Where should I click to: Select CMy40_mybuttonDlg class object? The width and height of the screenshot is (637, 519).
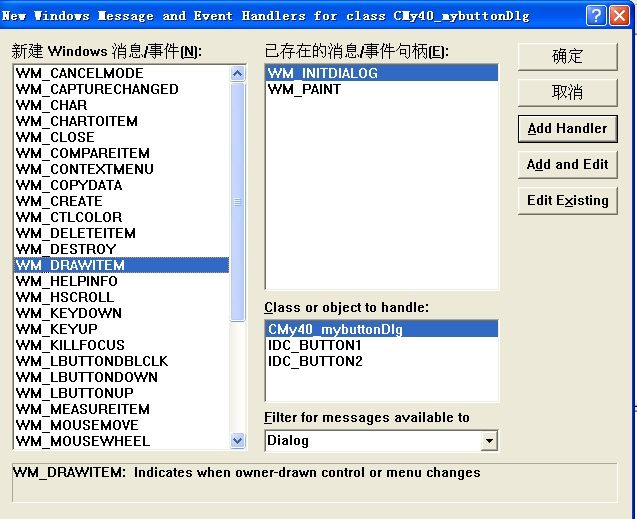point(382,329)
